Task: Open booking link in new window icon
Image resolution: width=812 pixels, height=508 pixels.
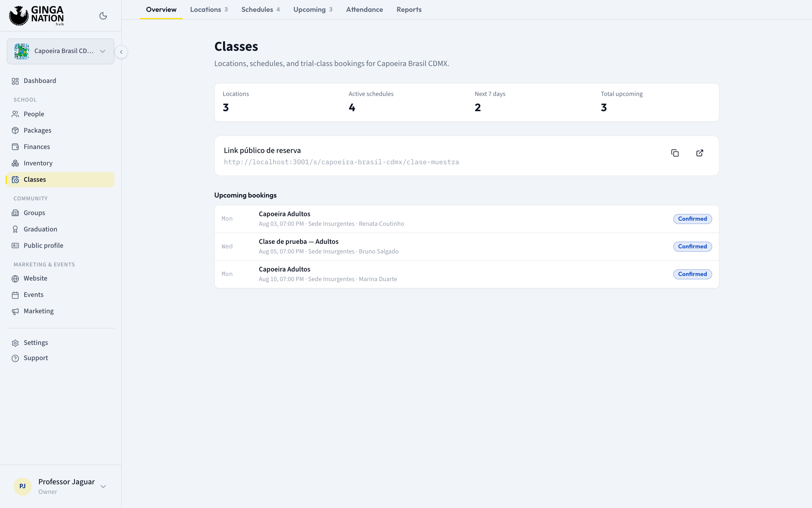Action: 700,153
